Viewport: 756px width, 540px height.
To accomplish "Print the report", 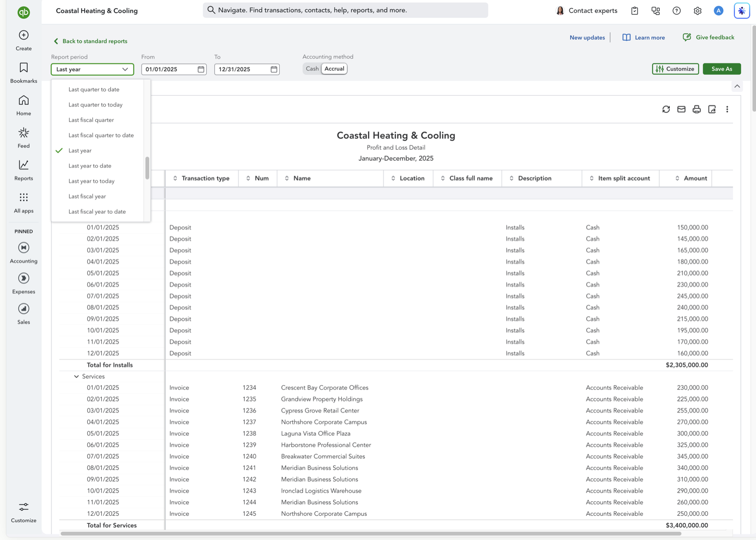I will (x=697, y=109).
